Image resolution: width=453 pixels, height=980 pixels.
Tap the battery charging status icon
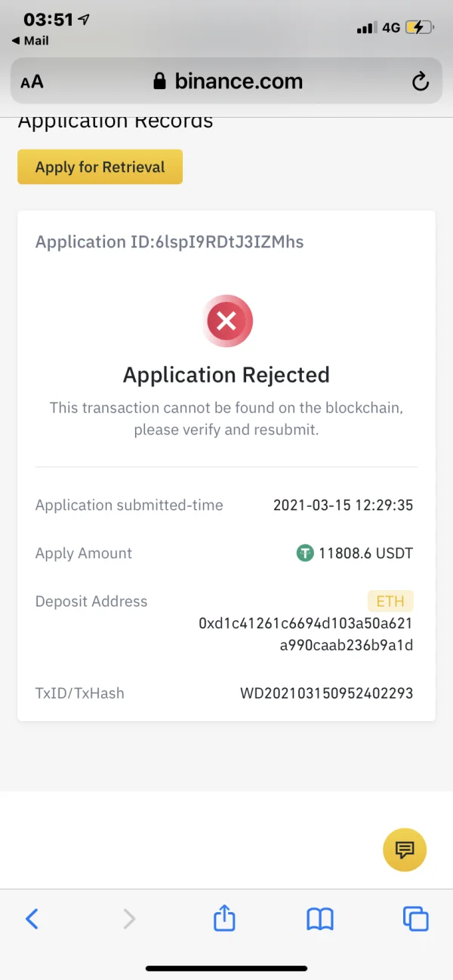coord(419,28)
